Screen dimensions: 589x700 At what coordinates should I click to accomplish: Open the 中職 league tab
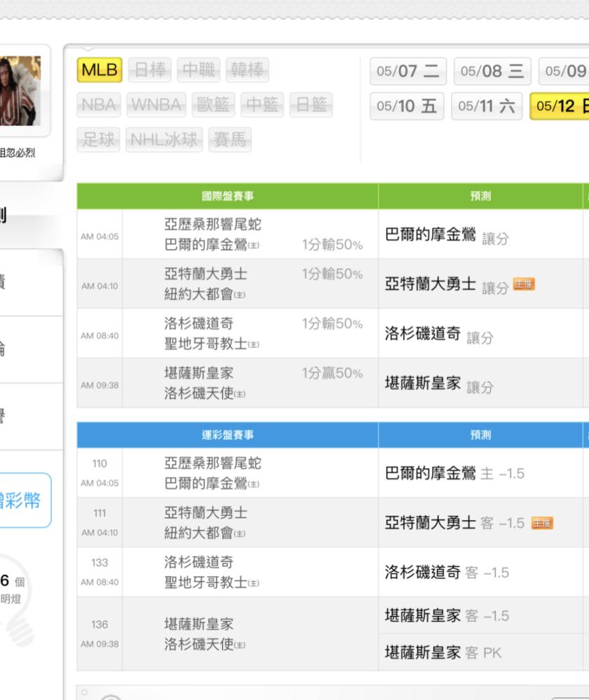click(199, 70)
